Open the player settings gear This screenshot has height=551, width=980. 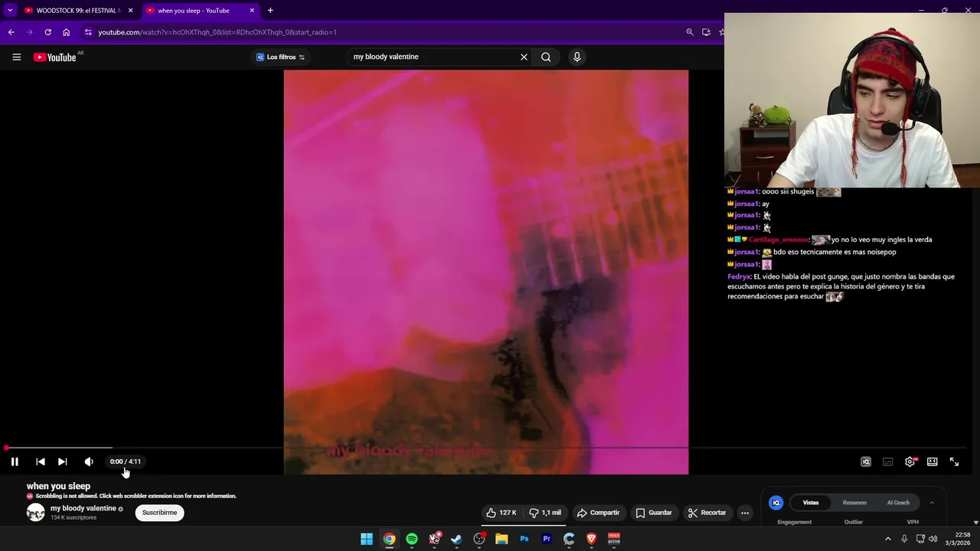(910, 461)
